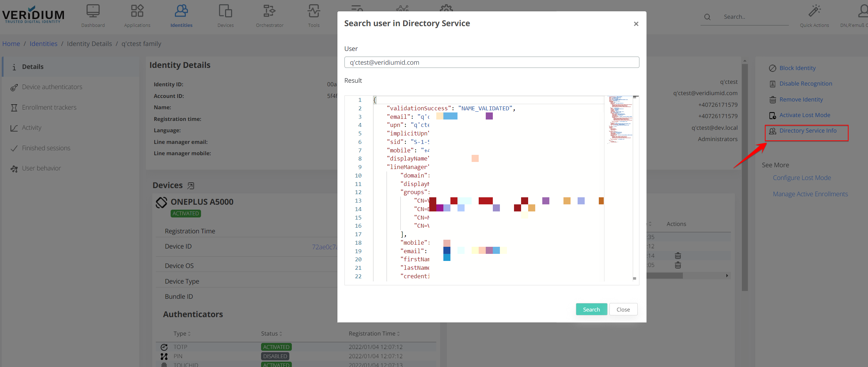The height and width of the screenshot is (367, 868).
Task: Click the green Search button
Action: 591,309
